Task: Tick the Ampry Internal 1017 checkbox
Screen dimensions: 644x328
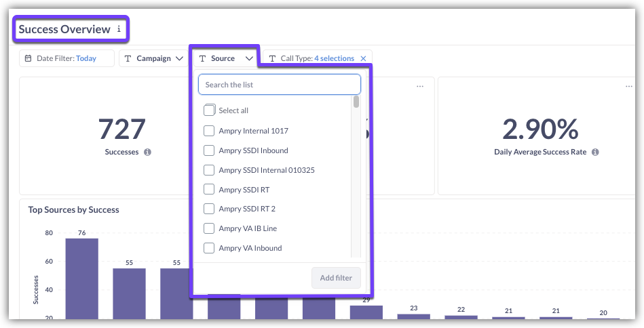Action: tap(210, 131)
